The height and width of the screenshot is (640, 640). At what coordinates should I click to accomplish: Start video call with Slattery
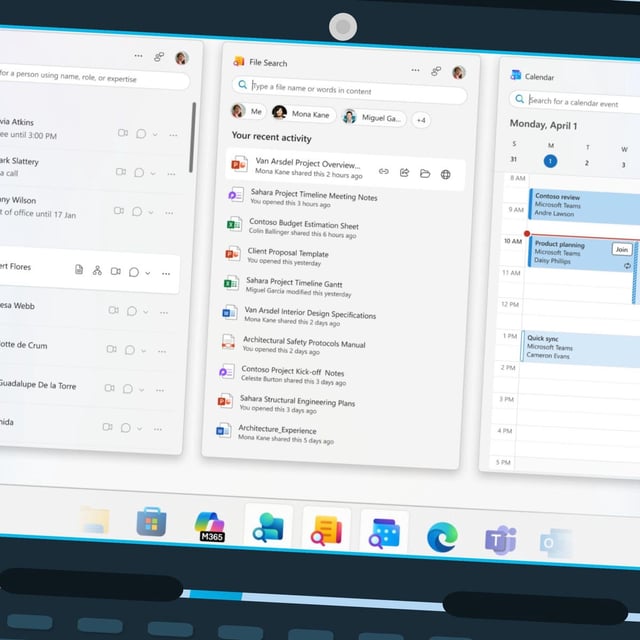121,171
